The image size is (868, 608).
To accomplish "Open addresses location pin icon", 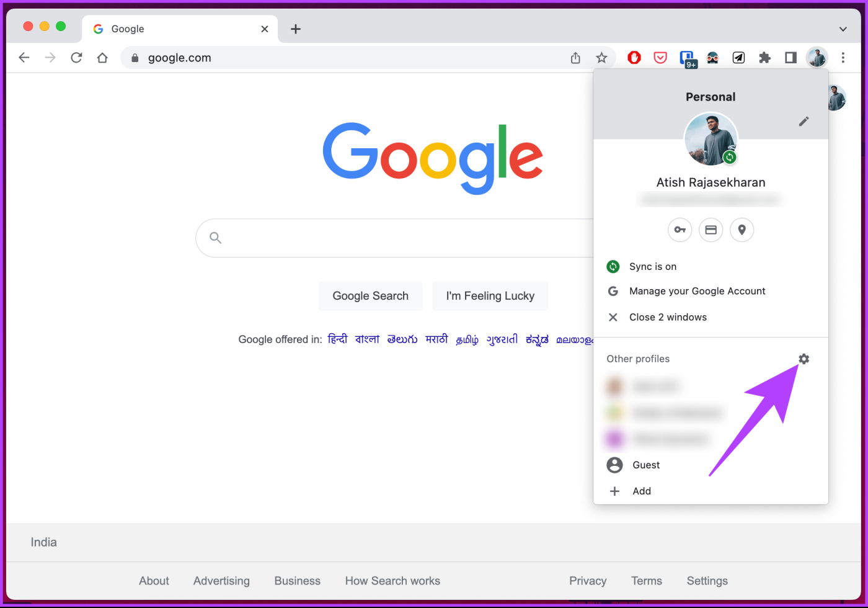I will tap(742, 230).
